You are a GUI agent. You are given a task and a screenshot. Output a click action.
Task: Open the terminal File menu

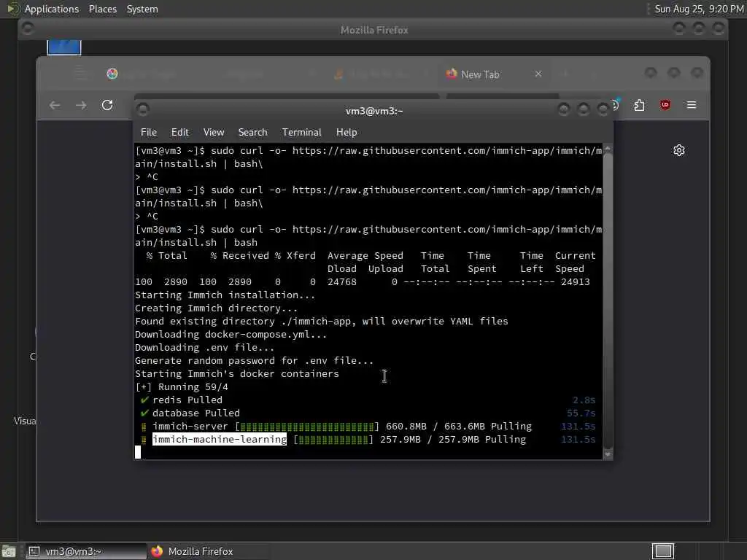pos(149,133)
